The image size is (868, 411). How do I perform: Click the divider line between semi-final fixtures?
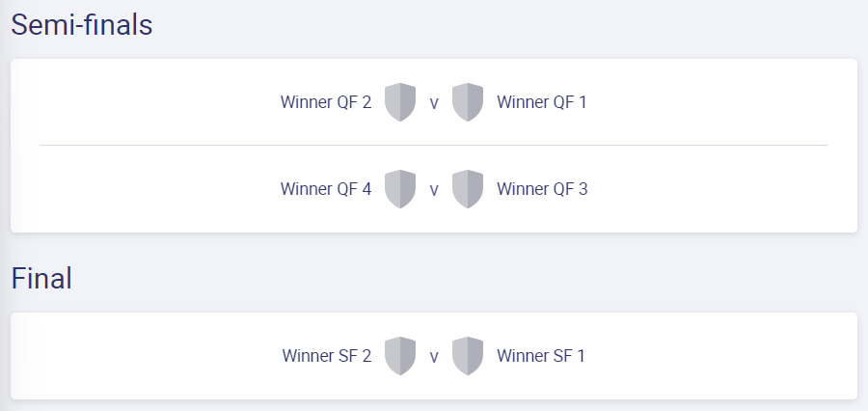click(434, 145)
